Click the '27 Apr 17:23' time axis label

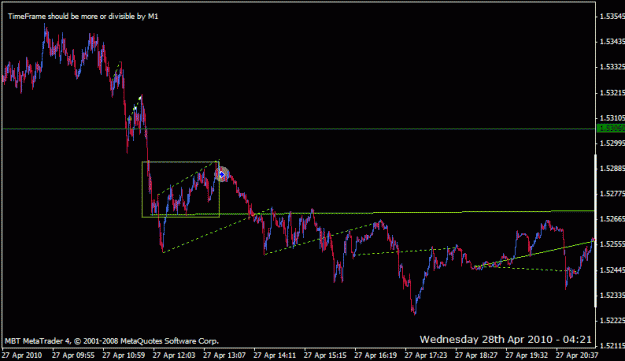[426, 355]
